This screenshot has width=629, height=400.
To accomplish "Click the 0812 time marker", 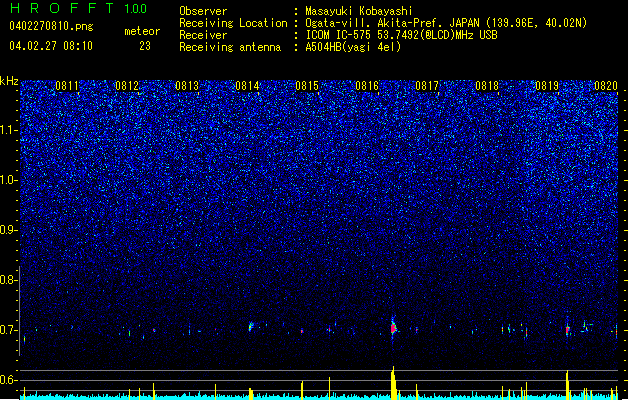I will point(127,86).
